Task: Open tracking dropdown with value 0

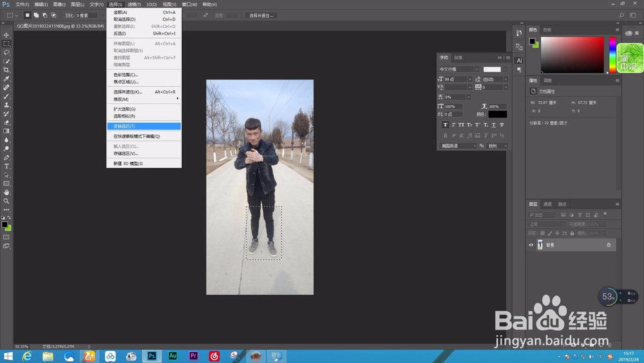Action: [506, 87]
